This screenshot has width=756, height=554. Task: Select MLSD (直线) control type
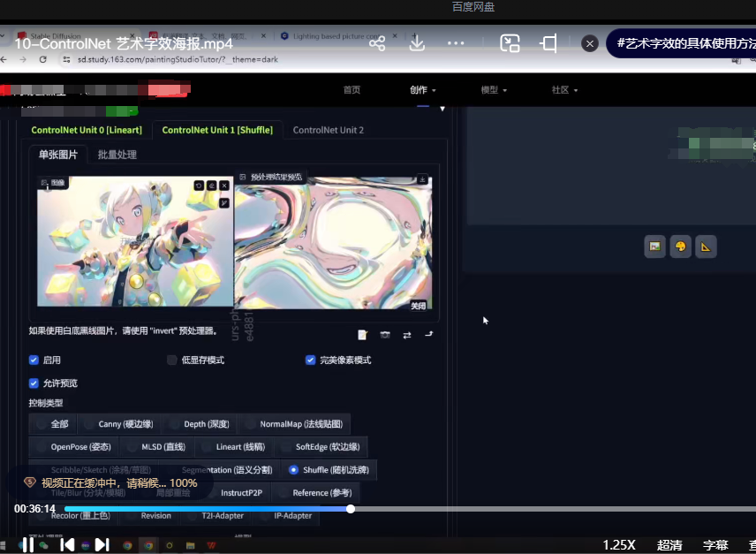tap(156, 446)
